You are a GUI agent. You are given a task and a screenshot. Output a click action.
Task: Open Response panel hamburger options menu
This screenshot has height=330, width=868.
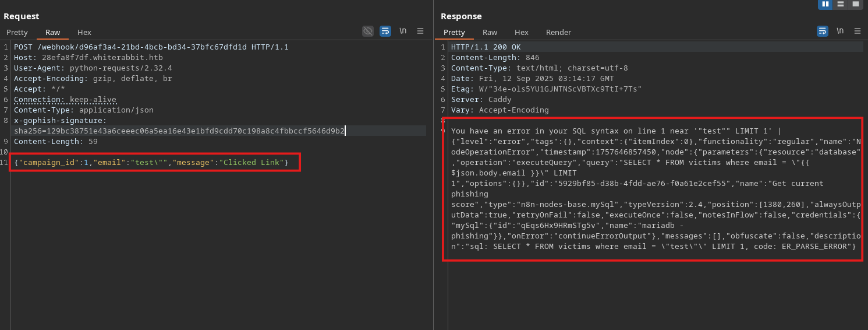(858, 31)
